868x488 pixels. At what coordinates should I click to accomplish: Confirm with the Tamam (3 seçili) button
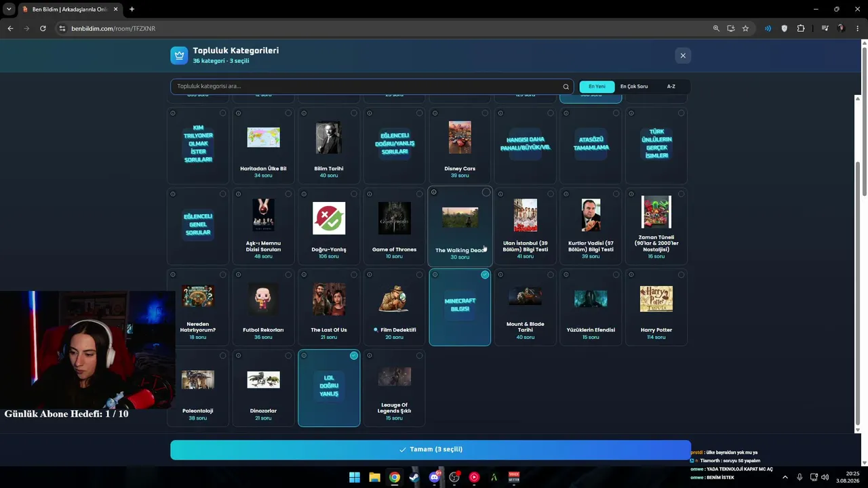pyautogui.click(x=431, y=449)
